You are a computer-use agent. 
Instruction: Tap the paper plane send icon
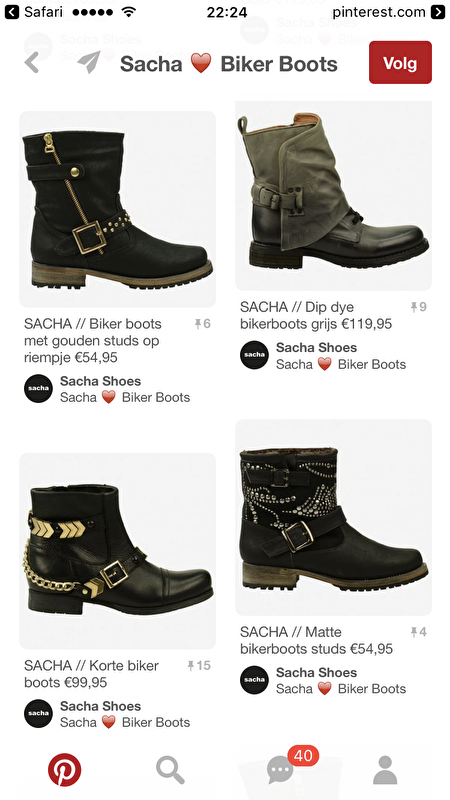[x=89, y=62]
